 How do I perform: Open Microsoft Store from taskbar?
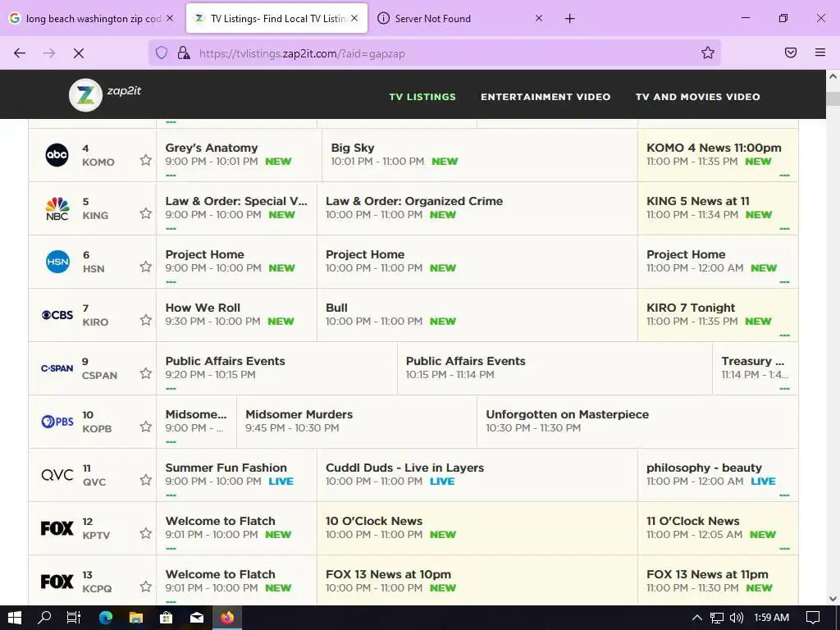click(x=167, y=618)
